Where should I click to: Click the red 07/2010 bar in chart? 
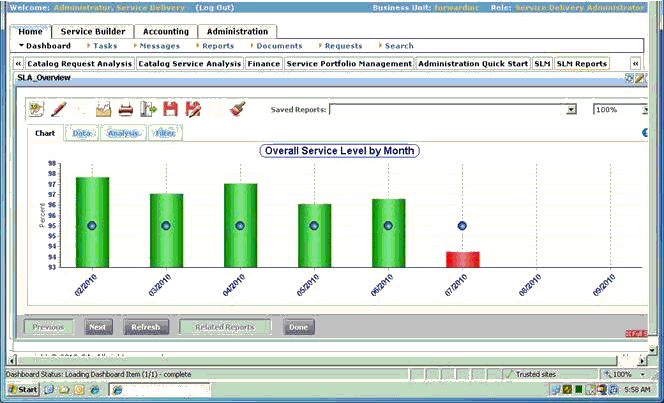462,259
